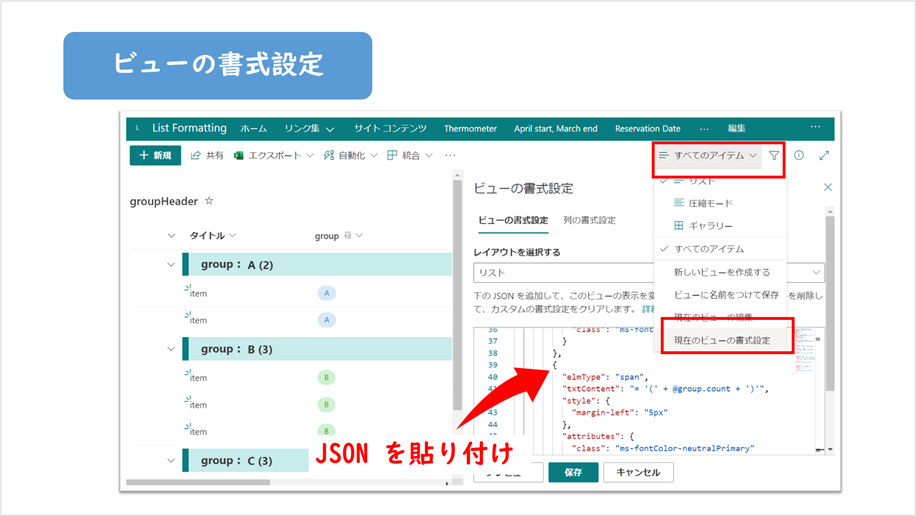Viewport: 916px width, 516px height.
Task: Open the 自動化 automate menu
Action: [351, 155]
